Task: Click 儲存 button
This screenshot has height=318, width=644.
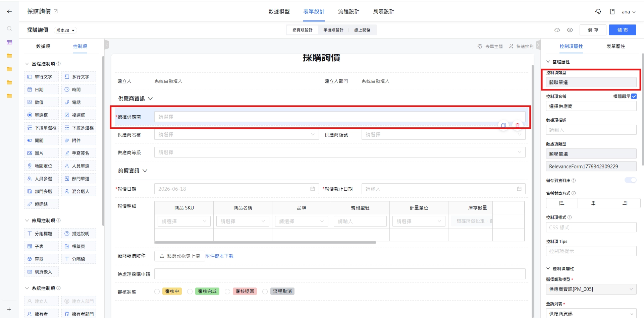Action: (x=593, y=30)
